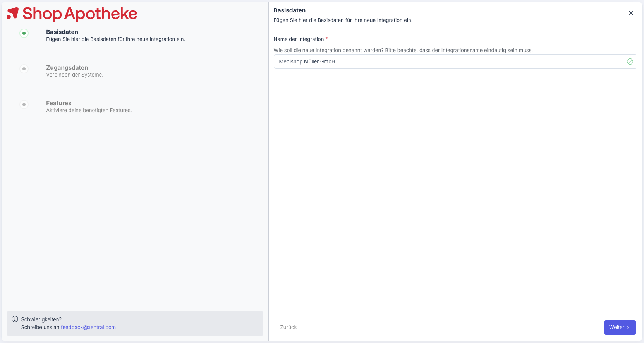Open the feedback@xentral.com email link

coord(88,327)
